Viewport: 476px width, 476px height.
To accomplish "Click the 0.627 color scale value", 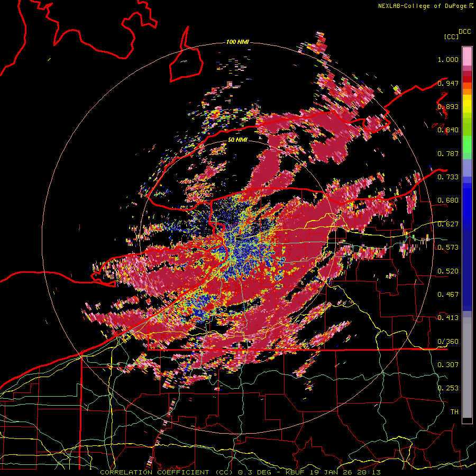I will click(448, 224).
